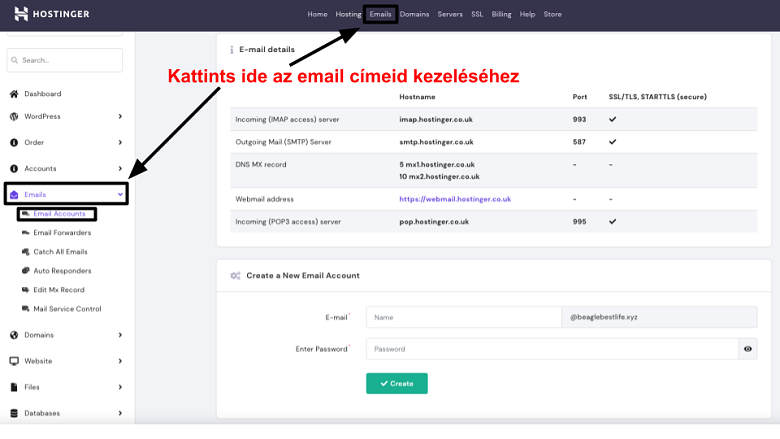Open the Help top menu item
Image resolution: width=780 pixels, height=439 pixels.
pyautogui.click(x=527, y=14)
